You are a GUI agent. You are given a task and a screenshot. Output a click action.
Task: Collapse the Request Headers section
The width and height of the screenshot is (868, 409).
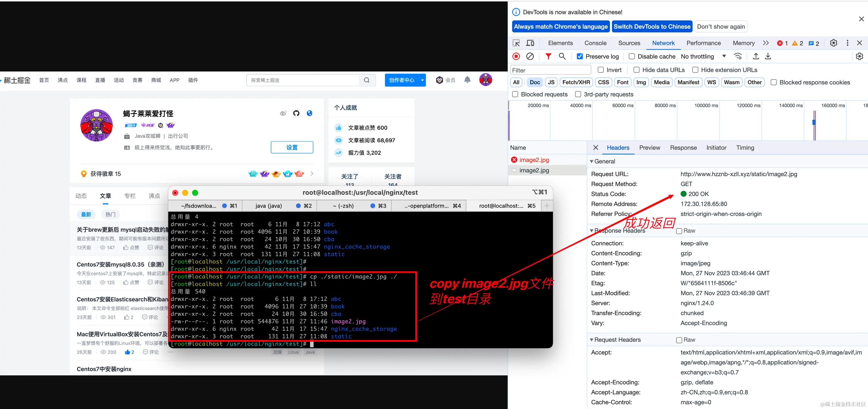coord(591,340)
